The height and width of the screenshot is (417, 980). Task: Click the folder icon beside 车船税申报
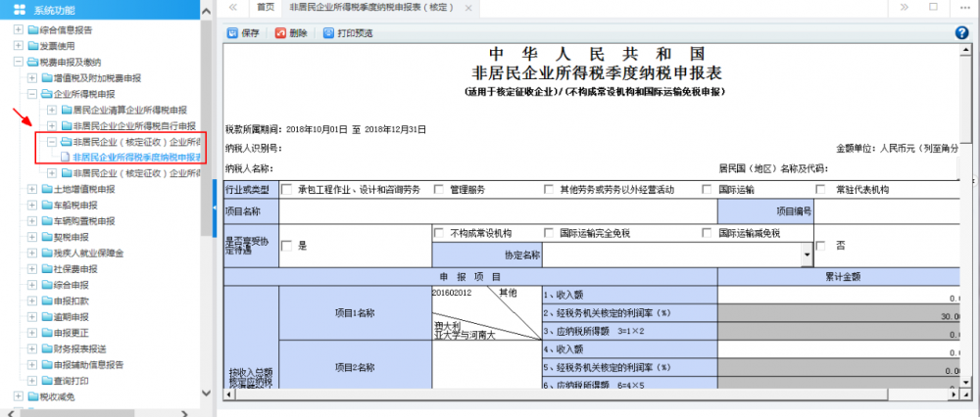pos(47,205)
